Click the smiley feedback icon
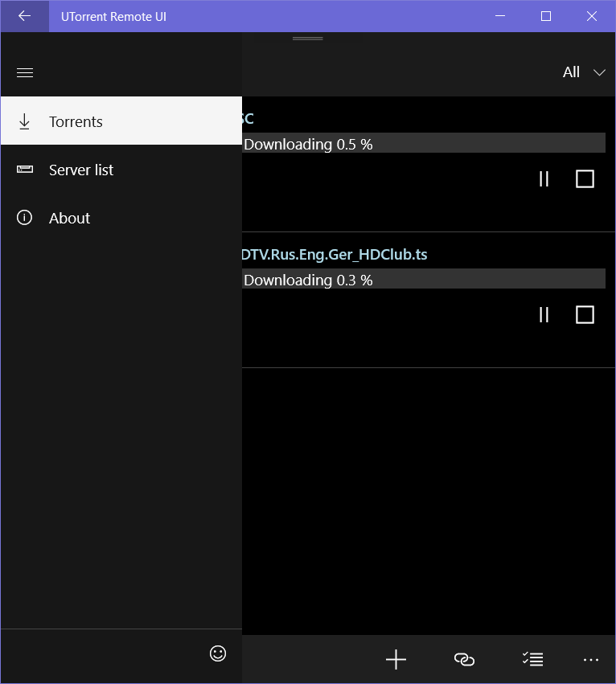This screenshot has height=684, width=616. [218, 653]
